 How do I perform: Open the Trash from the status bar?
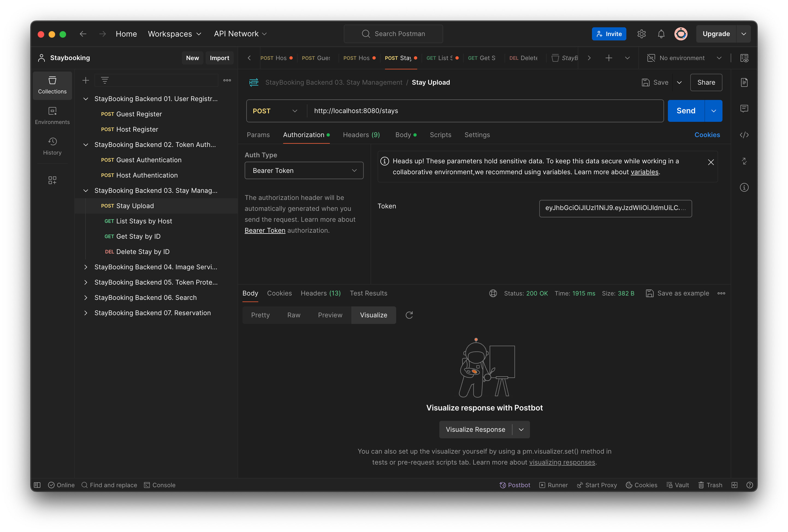pos(710,485)
